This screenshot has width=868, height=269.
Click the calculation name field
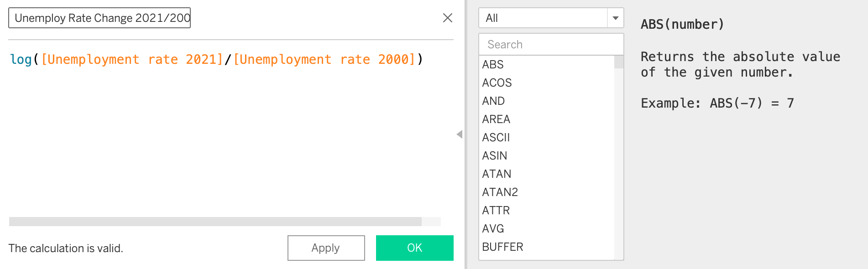[99, 18]
